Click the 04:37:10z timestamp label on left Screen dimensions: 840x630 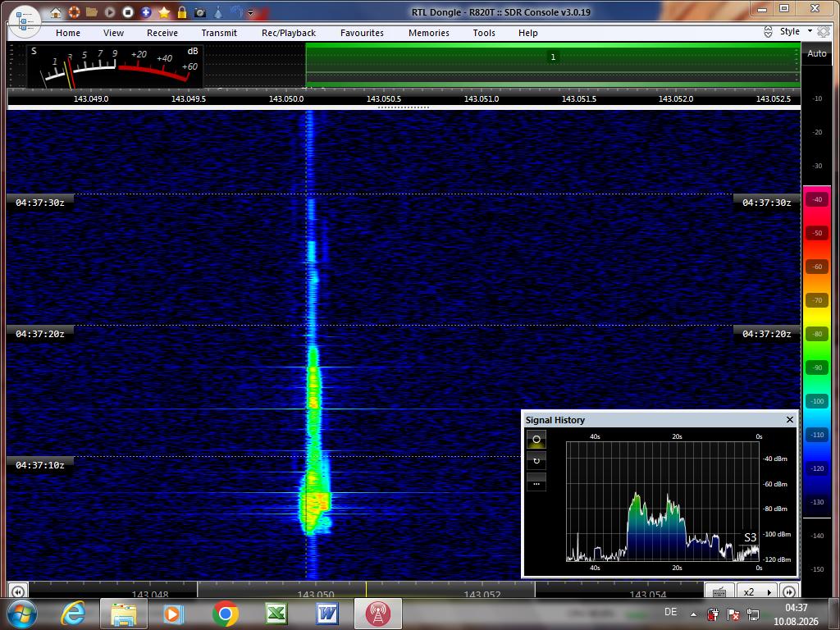[39, 465]
